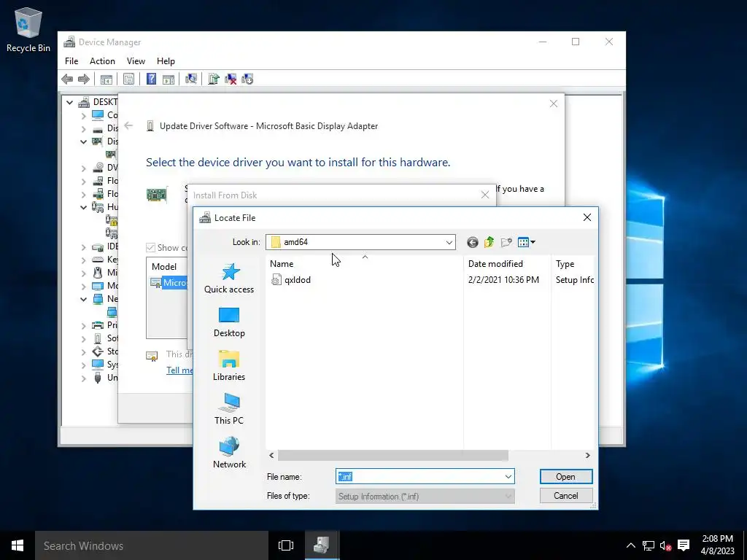Viewport: 747px width, 560px height.
Task: Click the volume speaker tray icon
Action: tap(665, 545)
